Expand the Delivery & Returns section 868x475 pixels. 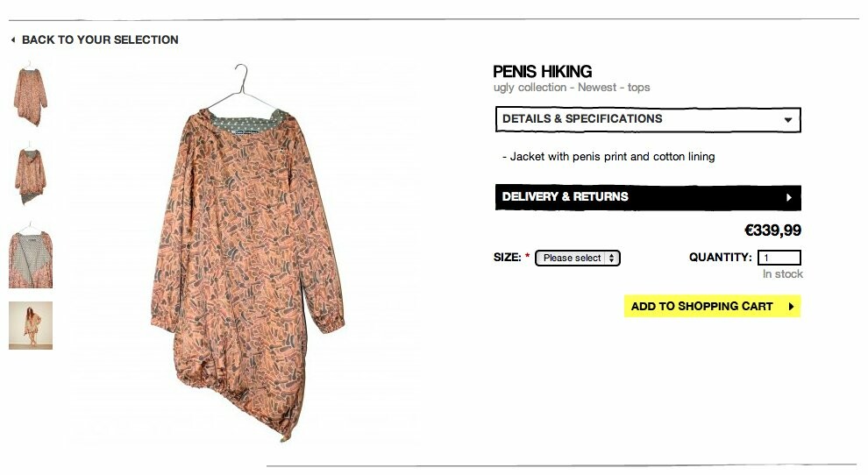(648, 198)
